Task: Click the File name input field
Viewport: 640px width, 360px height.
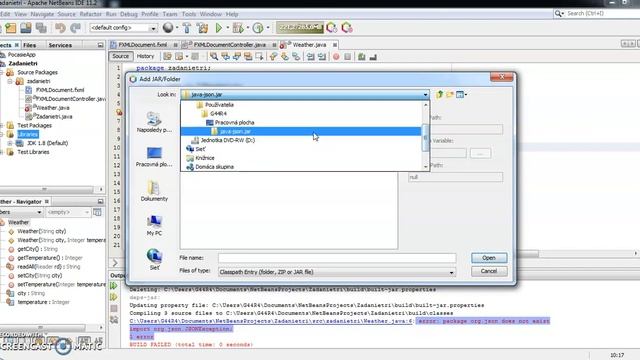Action: click(337, 258)
